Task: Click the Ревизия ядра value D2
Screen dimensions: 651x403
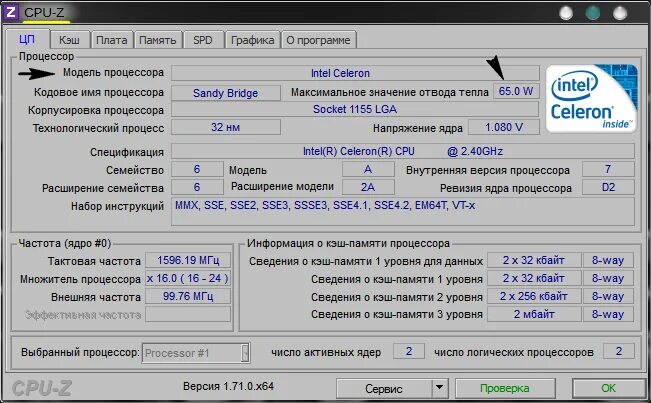Action: 608,187
